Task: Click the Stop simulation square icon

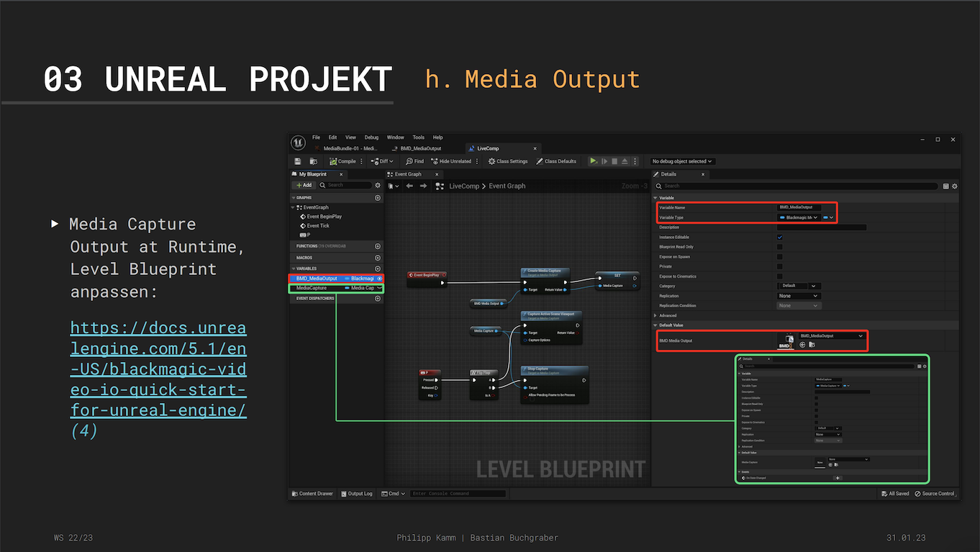Action: [x=614, y=161]
